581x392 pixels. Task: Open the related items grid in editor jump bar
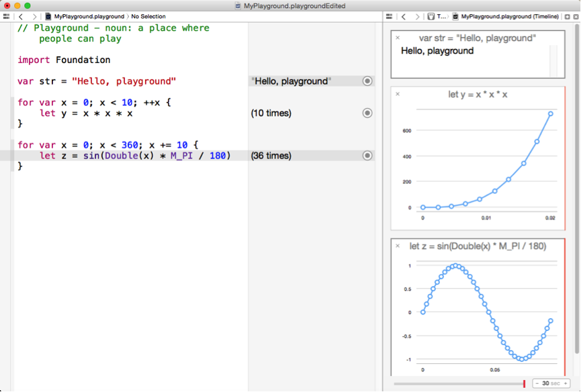tap(6, 16)
